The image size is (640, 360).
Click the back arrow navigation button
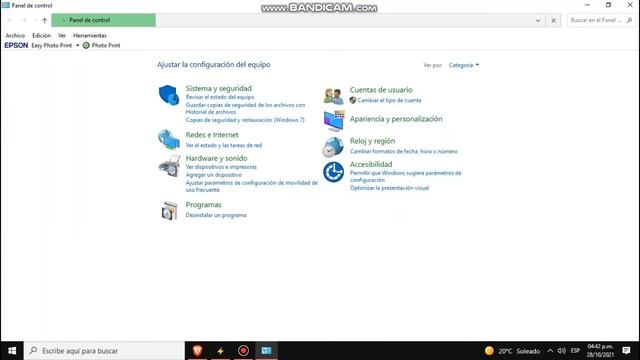pyautogui.click(x=10, y=20)
